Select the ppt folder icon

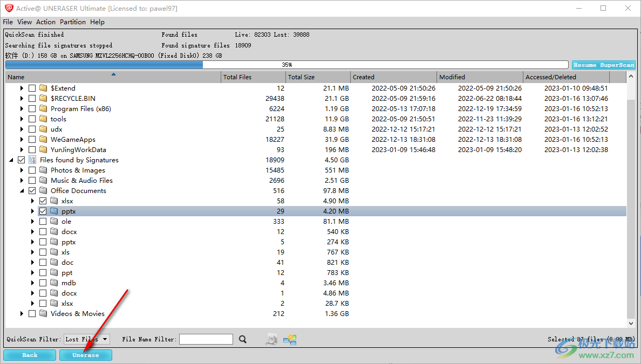pos(54,272)
